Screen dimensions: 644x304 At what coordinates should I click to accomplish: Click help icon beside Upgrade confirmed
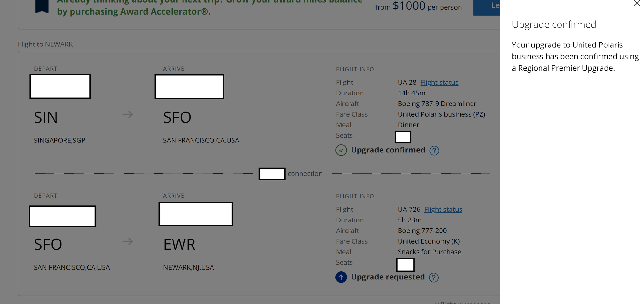point(434,151)
